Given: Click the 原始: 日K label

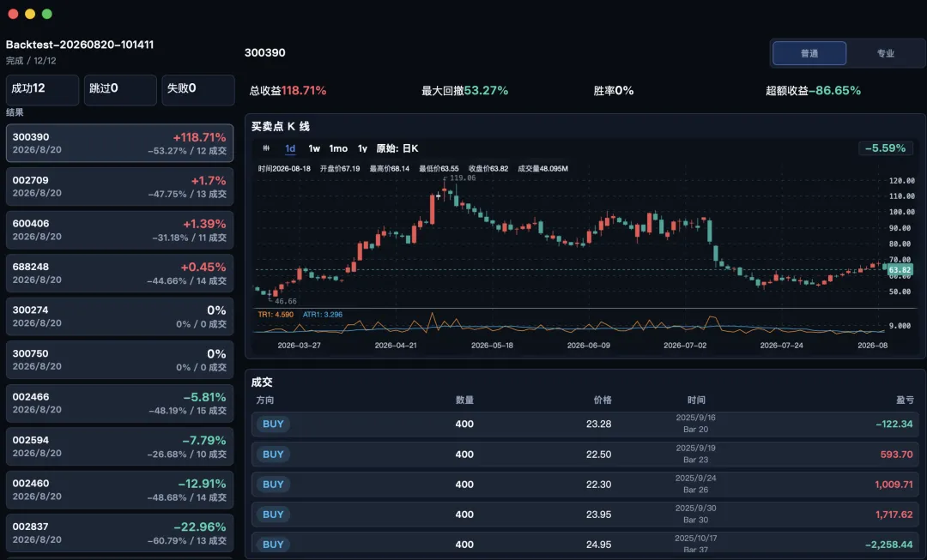Looking at the screenshot, I should click(397, 148).
